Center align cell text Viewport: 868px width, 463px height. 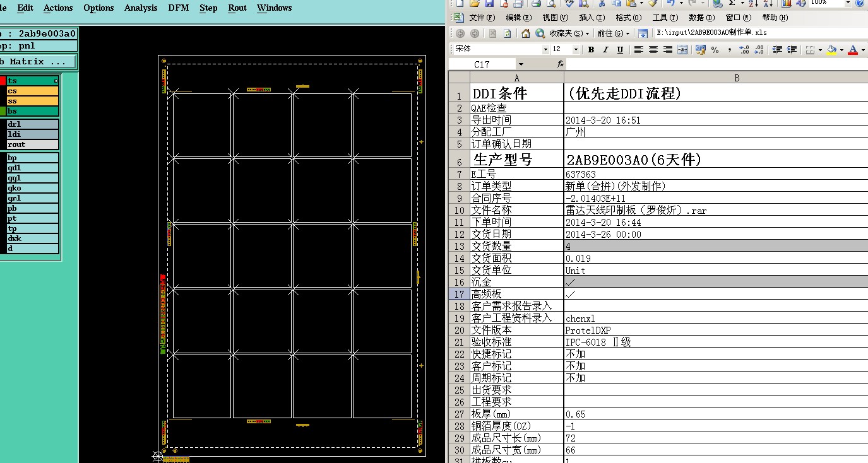(653, 50)
